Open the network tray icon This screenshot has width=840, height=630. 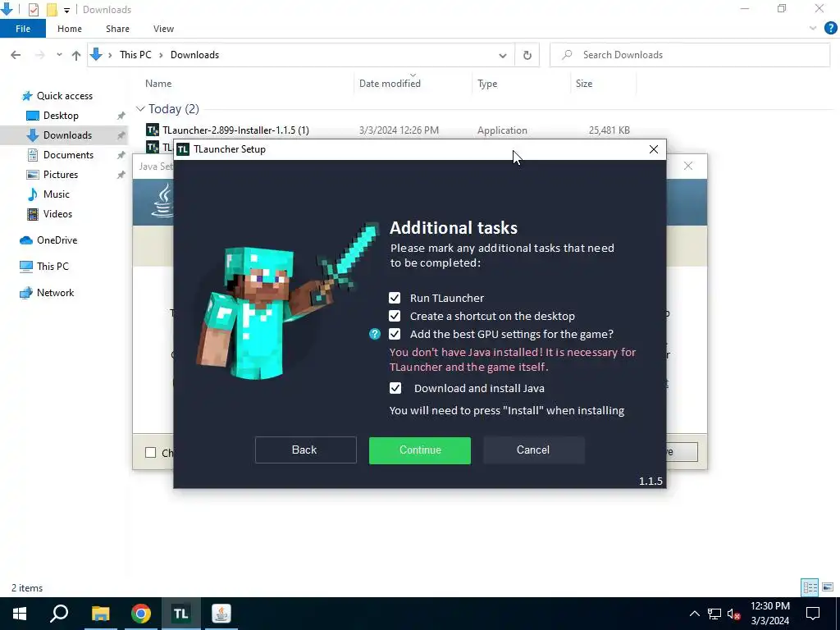pos(714,614)
